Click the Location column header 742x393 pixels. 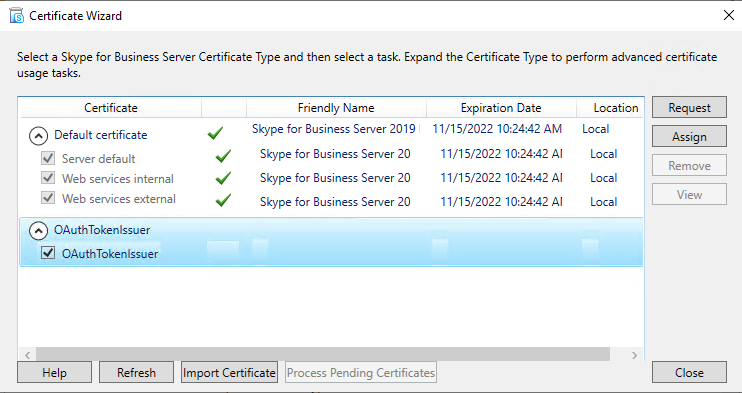tap(610, 108)
